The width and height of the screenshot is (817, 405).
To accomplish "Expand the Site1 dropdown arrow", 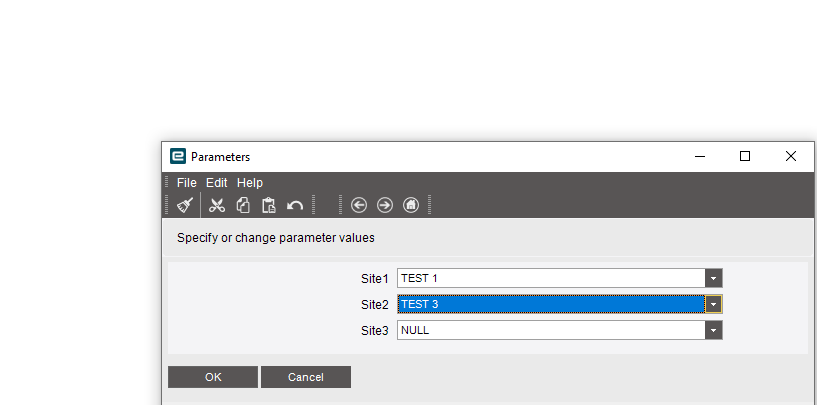I will 713,278.
